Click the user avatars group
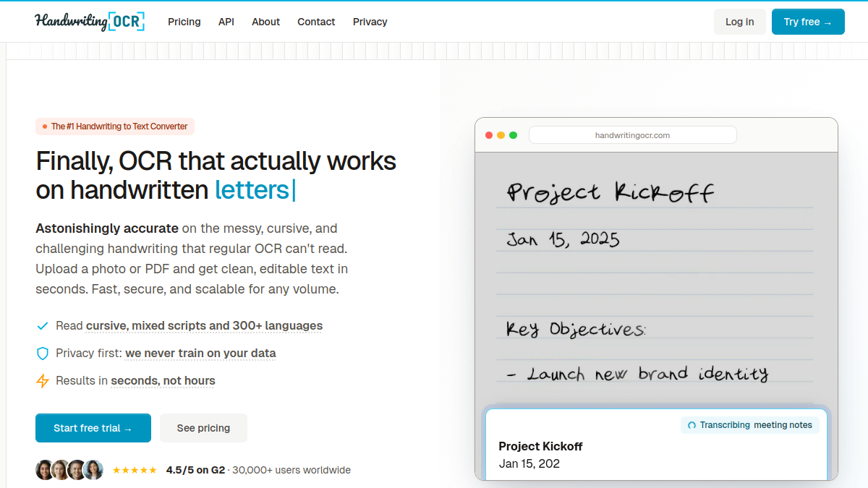 tap(69, 470)
